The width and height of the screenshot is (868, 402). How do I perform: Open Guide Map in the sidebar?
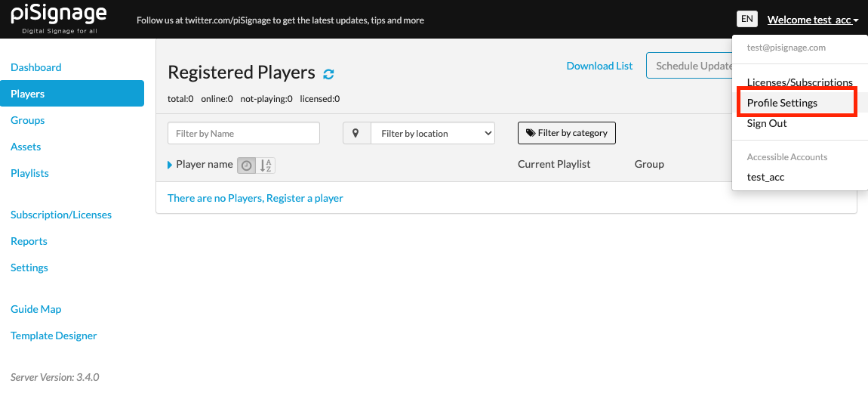coord(36,309)
